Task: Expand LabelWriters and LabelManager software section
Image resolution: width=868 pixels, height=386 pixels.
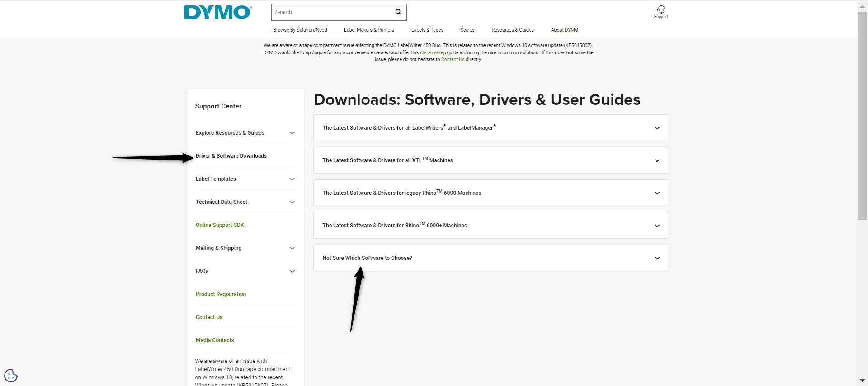Action: 491,128
